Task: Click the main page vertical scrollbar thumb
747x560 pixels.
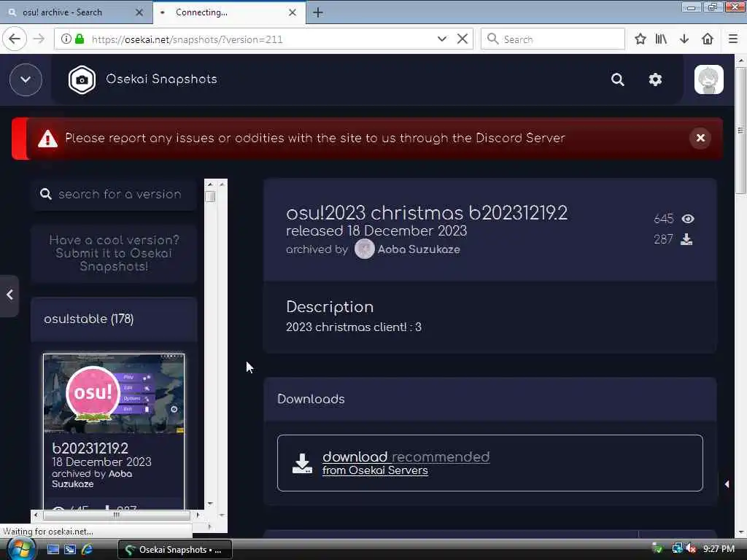Action: [x=740, y=131]
